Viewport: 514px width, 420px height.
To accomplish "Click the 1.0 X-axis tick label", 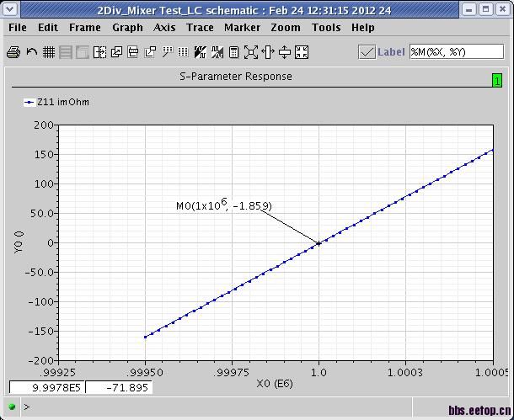I will point(319,372).
